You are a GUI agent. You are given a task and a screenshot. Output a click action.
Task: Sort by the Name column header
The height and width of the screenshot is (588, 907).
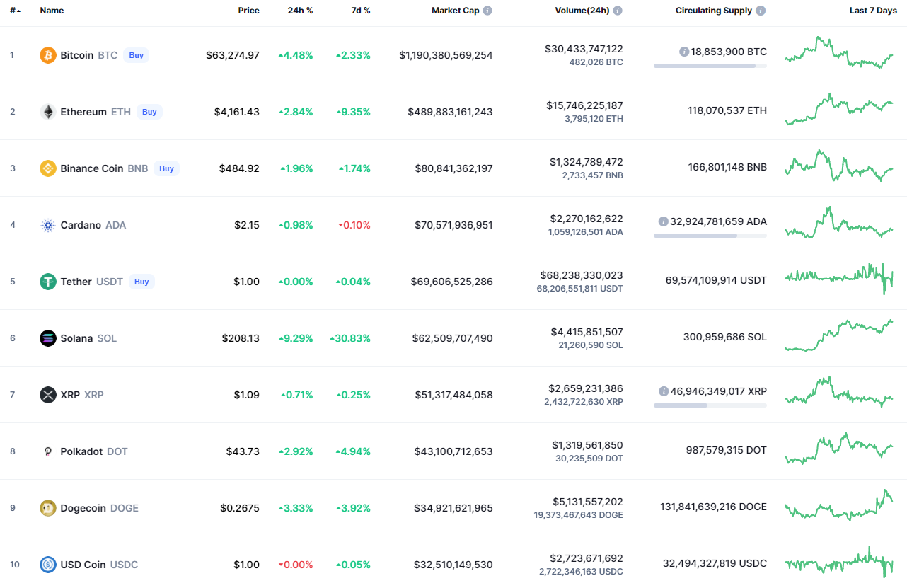click(52, 11)
